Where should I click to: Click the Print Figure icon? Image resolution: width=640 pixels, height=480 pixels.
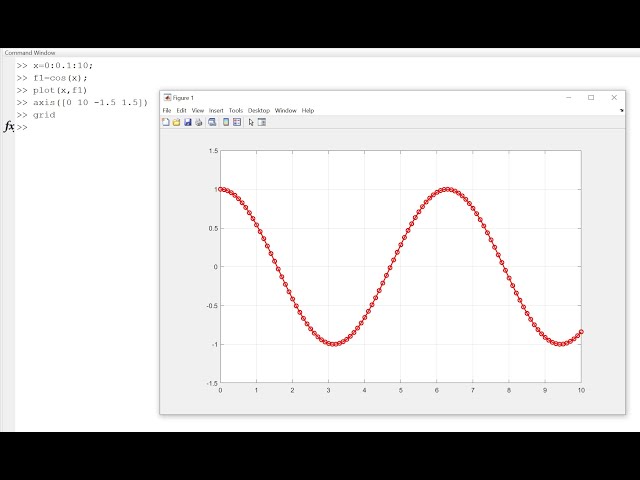(x=198, y=122)
